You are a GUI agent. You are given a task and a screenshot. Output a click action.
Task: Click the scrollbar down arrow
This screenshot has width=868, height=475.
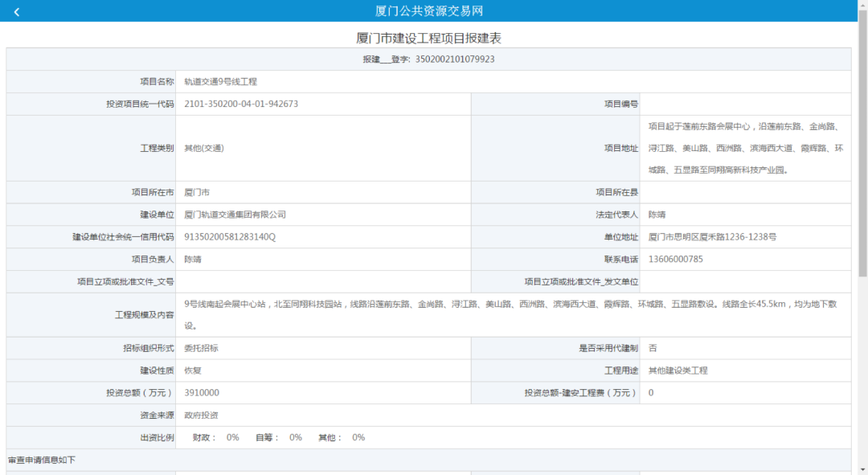click(862, 470)
